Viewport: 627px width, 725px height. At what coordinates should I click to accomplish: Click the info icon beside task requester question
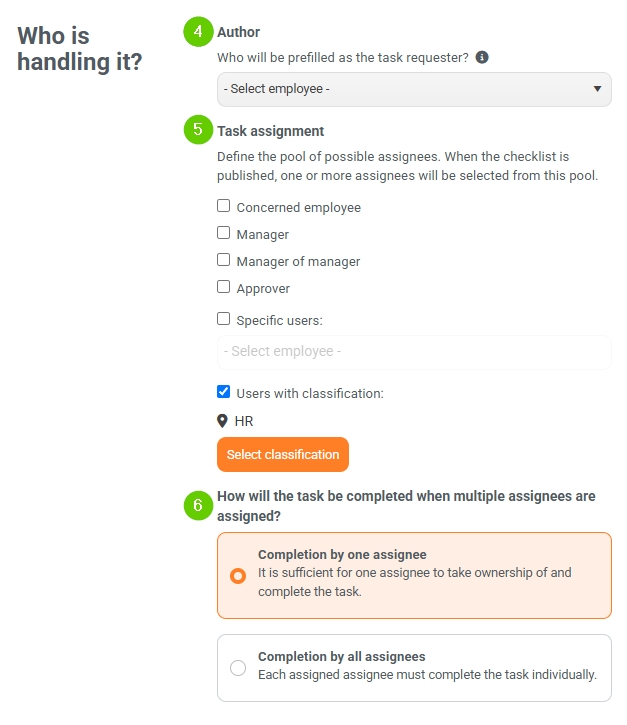[482, 57]
